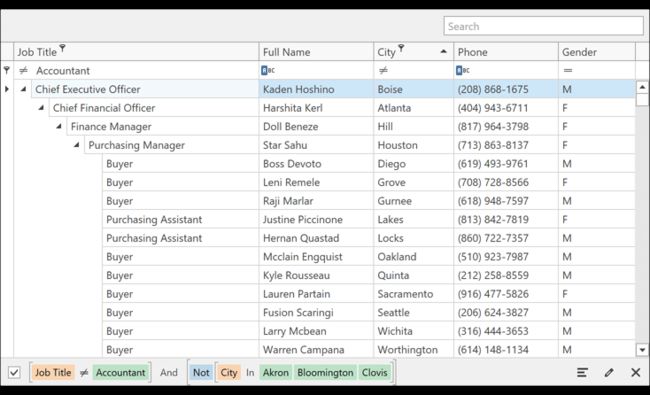Edit the filter with the pencil icon
This screenshot has height=395, width=650.
point(609,372)
